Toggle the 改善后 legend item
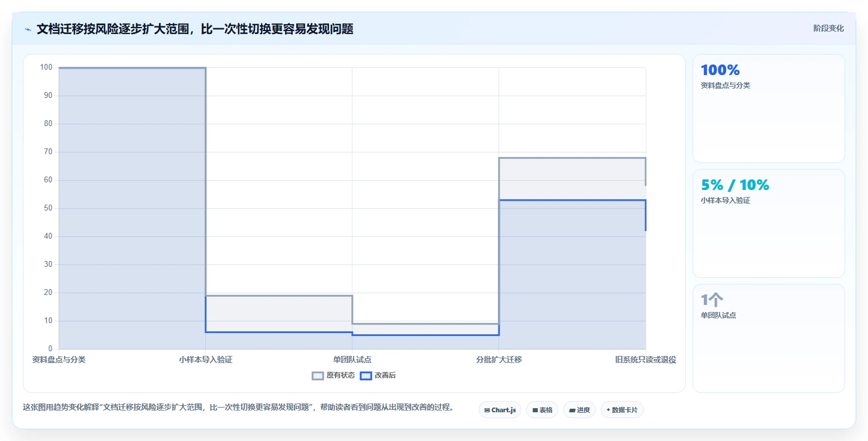This screenshot has height=441, width=868. coord(378,375)
